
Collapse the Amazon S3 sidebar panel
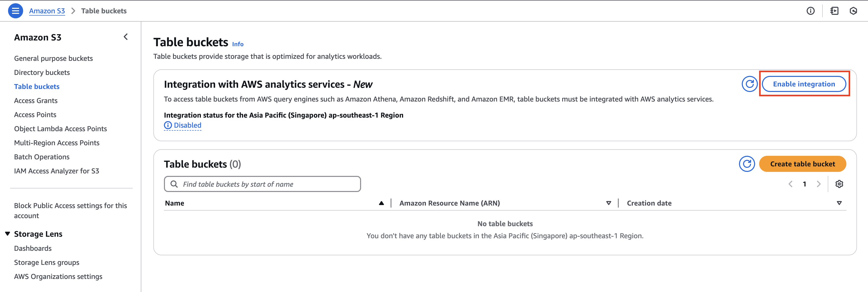[x=126, y=37]
